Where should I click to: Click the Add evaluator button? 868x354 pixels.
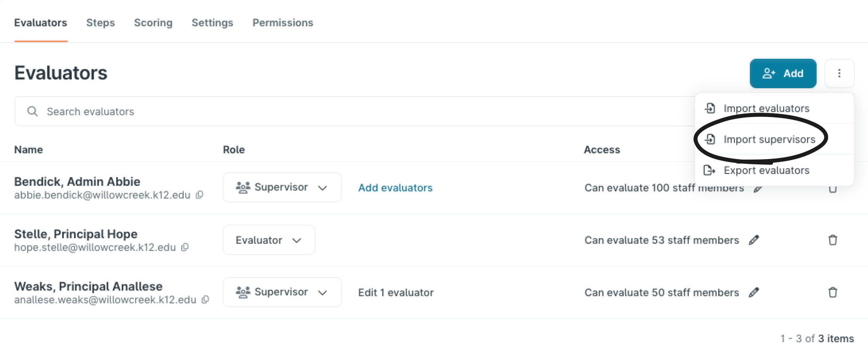(x=783, y=73)
